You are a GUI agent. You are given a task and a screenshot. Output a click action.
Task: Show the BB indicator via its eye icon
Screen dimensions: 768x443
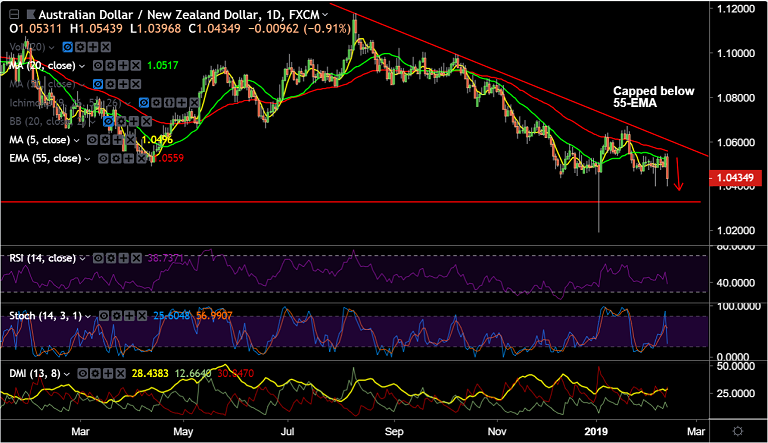click(x=108, y=122)
